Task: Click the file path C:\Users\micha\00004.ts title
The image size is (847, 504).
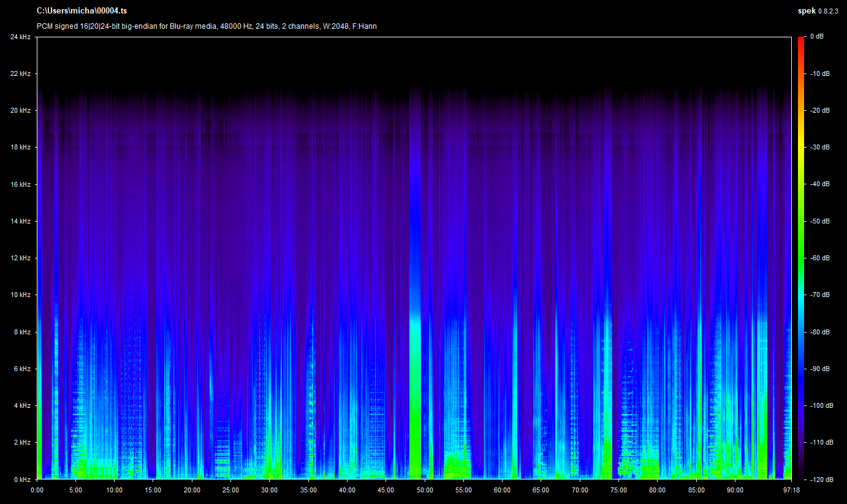Action: [x=82, y=11]
